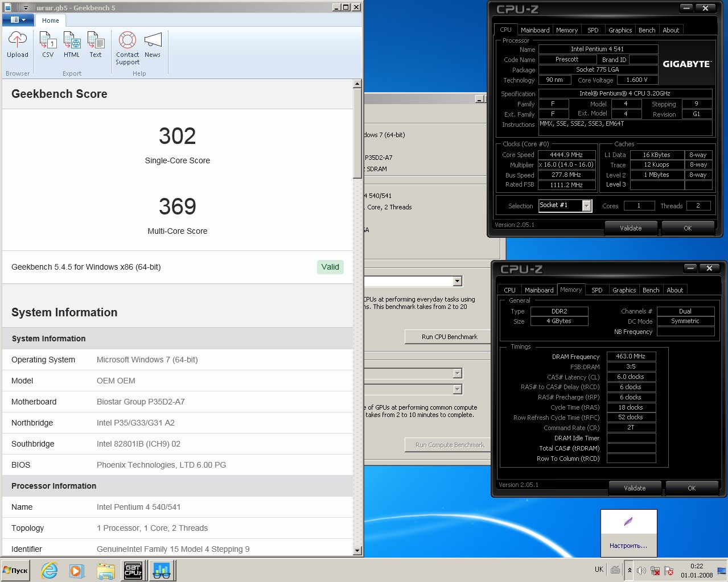Click UK language indicator in tray
Viewport: 728px width, 582px height.
click(x=599, y=569)
